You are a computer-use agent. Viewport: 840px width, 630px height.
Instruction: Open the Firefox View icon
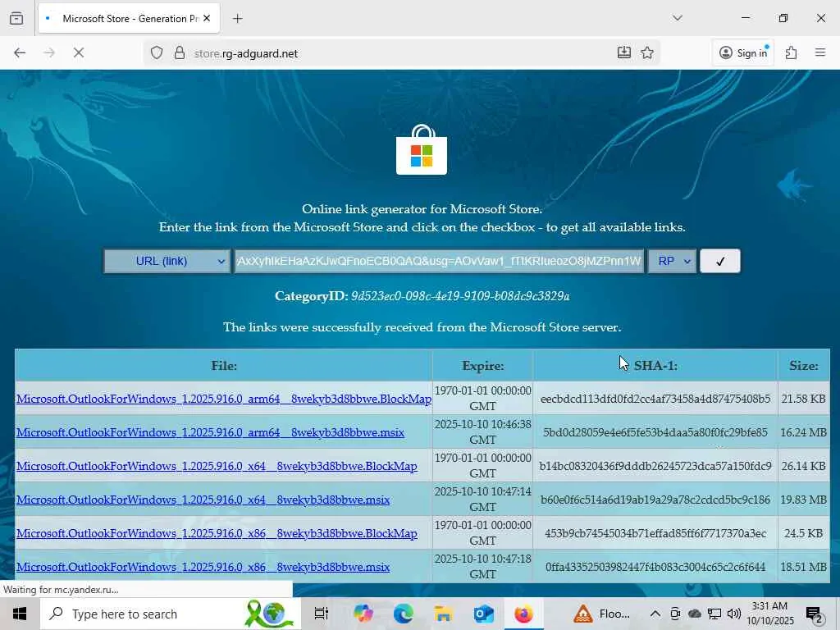[x=16, y=18]
